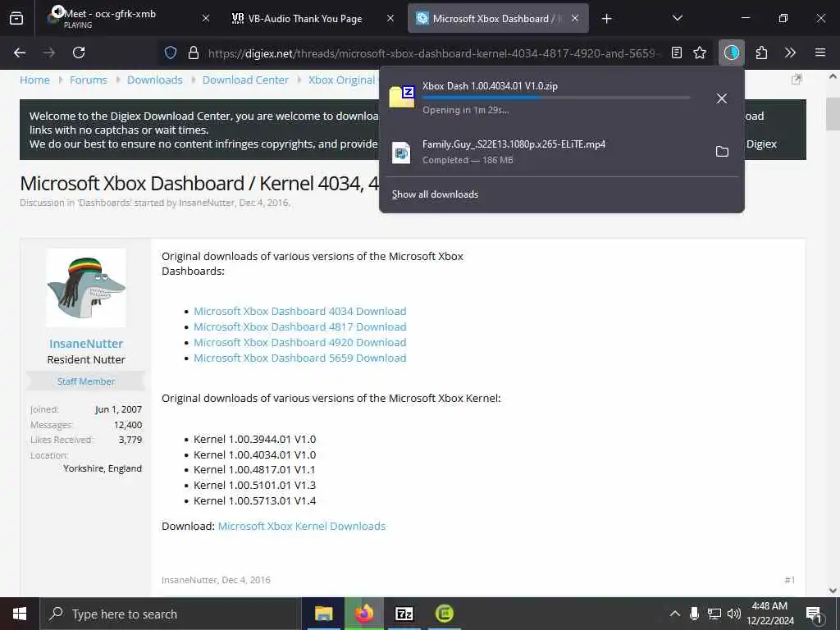The image size is (840, 630).
Task: Open Downloads breadcrumb link
Action: (155, 80)
